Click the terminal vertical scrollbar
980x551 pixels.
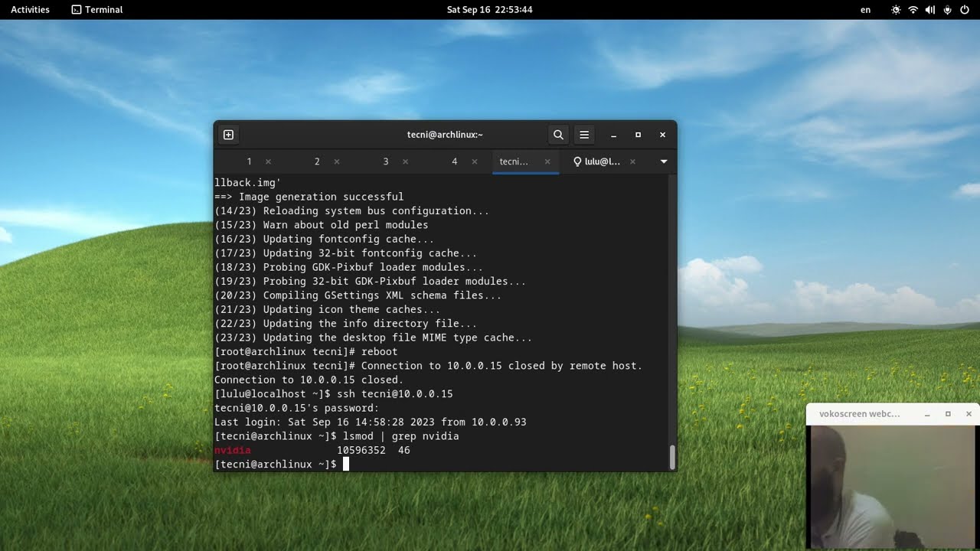tap(672, 457)
